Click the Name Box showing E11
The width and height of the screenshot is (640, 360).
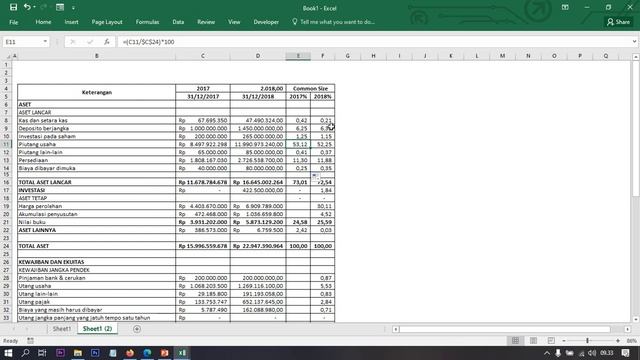22,42
